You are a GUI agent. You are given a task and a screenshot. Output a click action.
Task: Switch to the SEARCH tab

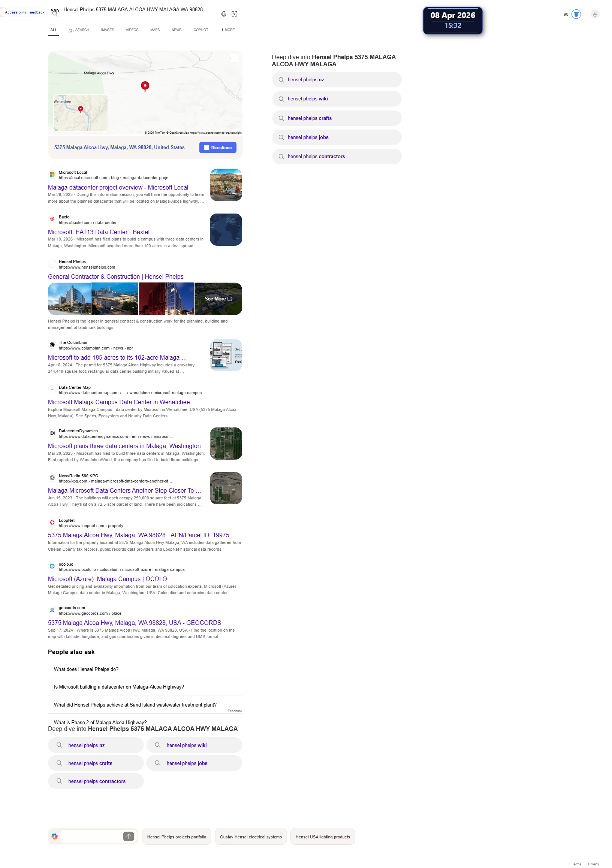click(x=79, y=30)
